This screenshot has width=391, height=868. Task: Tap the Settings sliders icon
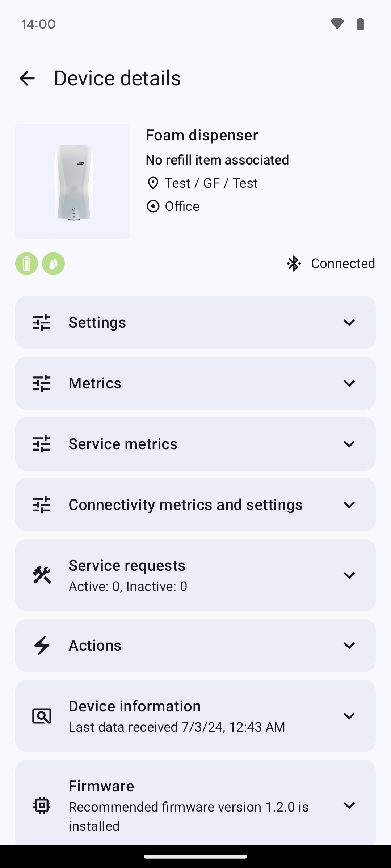pyautogui.click(x=42, y=323)
